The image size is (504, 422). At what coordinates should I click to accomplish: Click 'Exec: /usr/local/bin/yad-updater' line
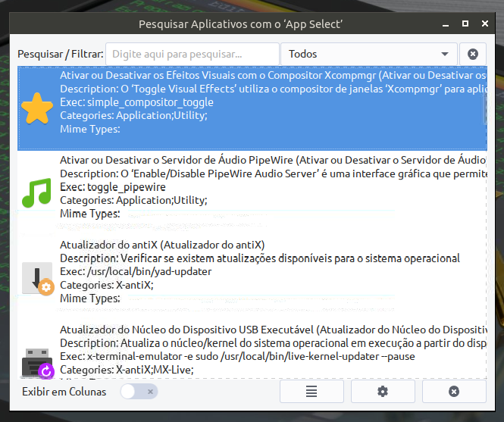click(136, 271)
